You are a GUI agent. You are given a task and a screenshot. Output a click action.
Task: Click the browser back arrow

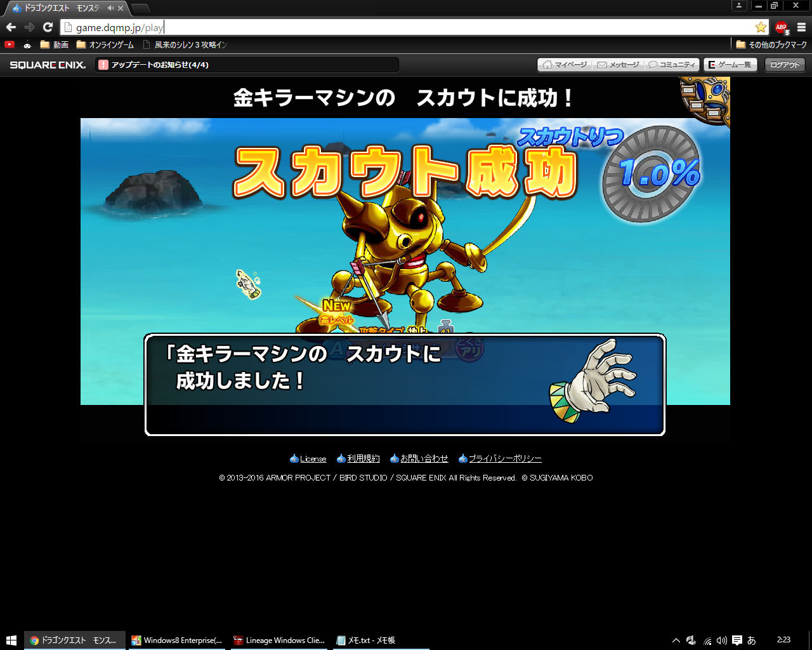click(x=11, y=27)
